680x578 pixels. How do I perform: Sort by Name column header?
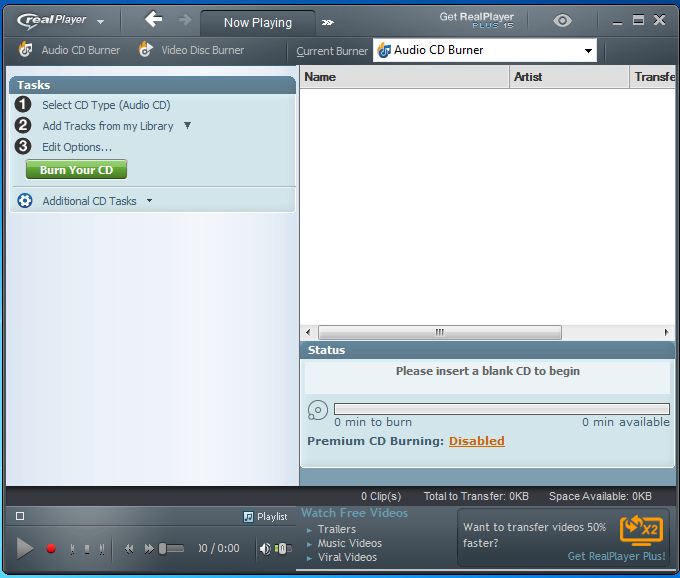coord(404,77)
